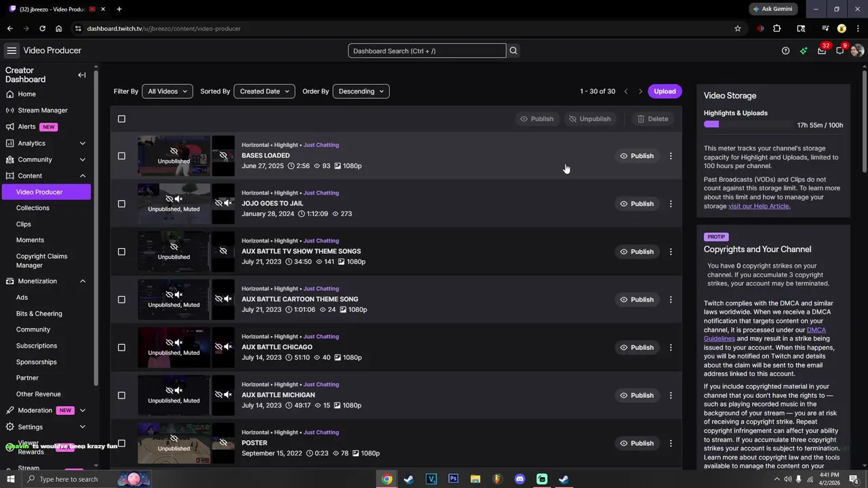Go to previous page of videos
The height and width of the screenshot is (488, 868).
(626, 91)
